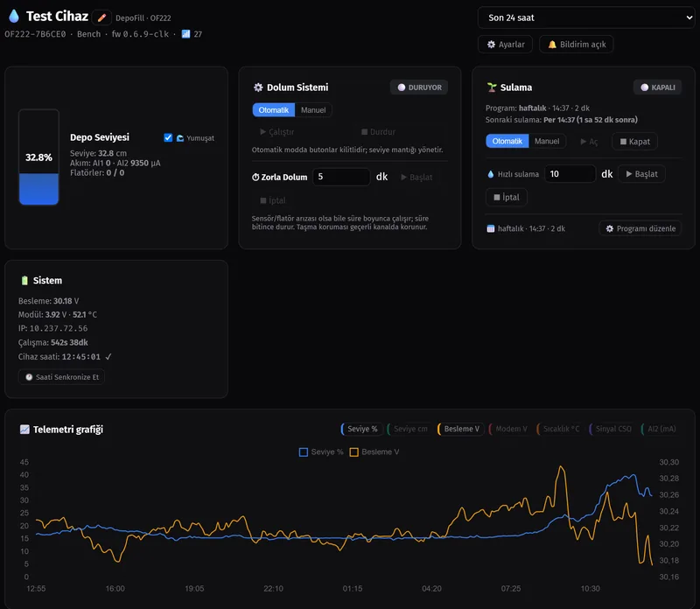
Task: Click the Saati Senkronize Et button
Action: point(61,377)
